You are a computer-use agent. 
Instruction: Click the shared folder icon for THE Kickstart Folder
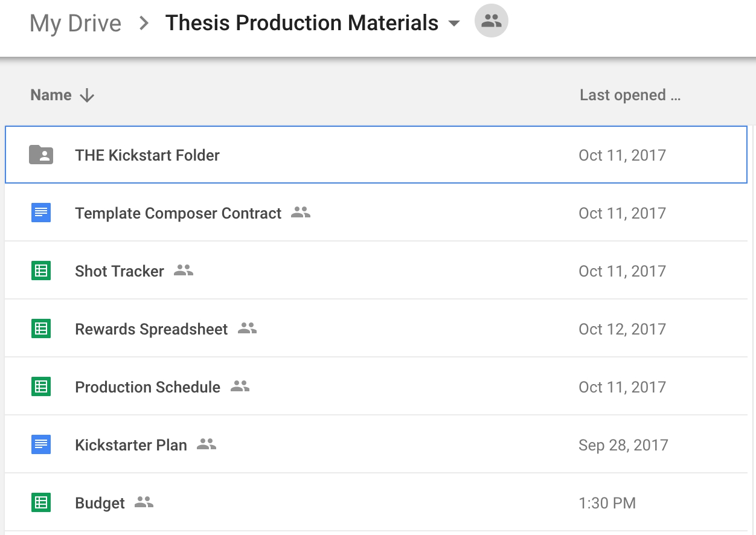click(x=41, y=155)
